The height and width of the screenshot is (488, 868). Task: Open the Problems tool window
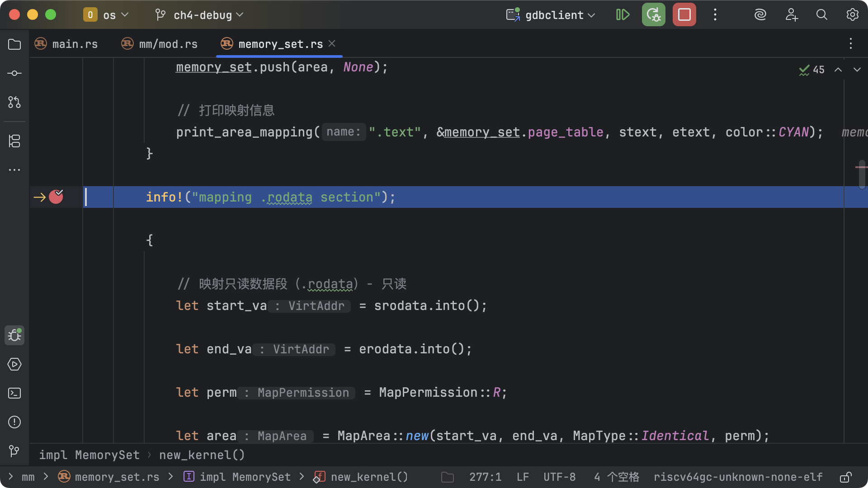click(x=14, y=422)
